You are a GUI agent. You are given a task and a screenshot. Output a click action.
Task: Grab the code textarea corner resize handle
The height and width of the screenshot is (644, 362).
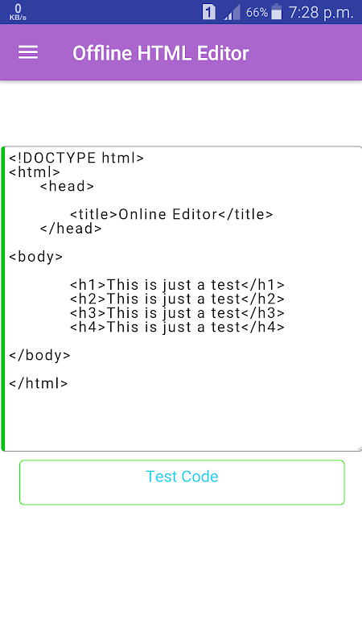click(359, 448)
